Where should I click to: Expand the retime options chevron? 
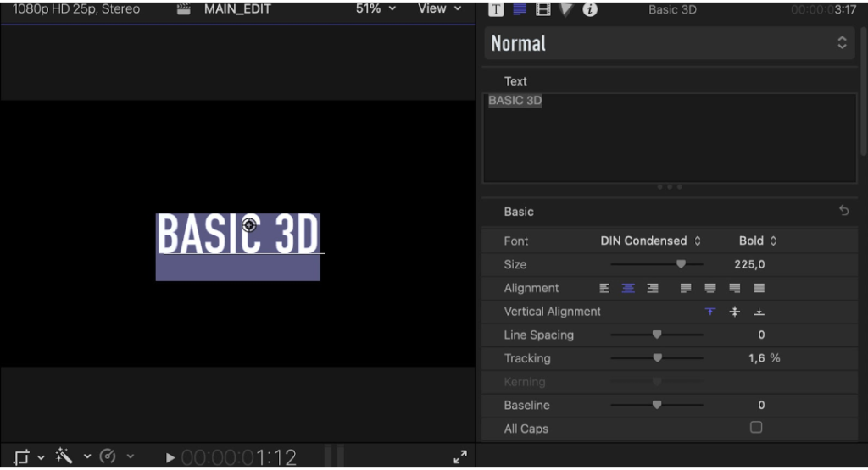pos(130,456)
